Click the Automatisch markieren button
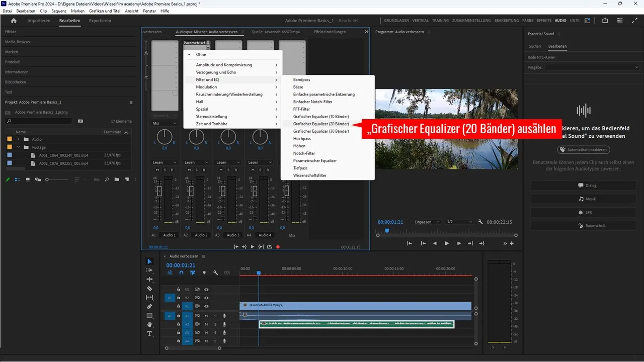 pyautogui.click(x=584, y=150)
